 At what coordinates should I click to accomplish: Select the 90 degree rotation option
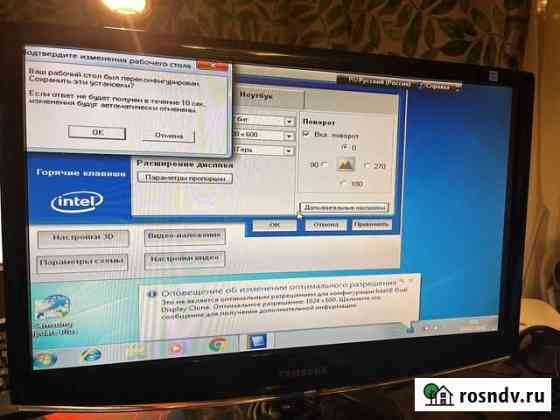point(324,164)
